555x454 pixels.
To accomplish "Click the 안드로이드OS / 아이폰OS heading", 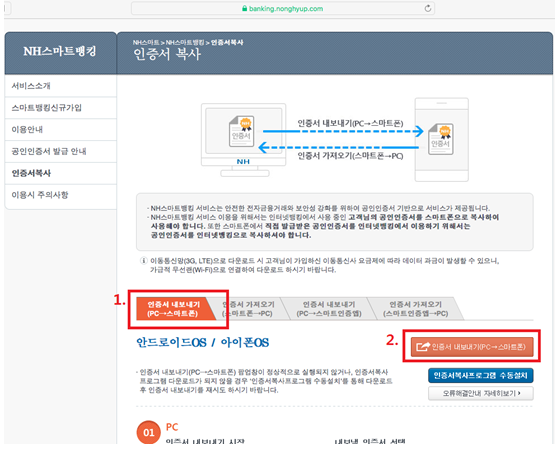I will [x=203, y=343].
